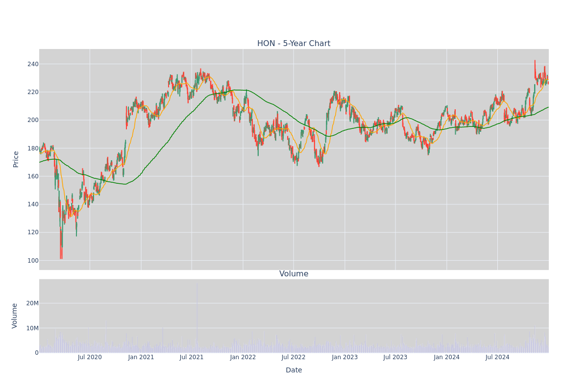588x392 pixels.
Task: Select the "Jan 2022" date tick
Action: [x=243, y=357]
